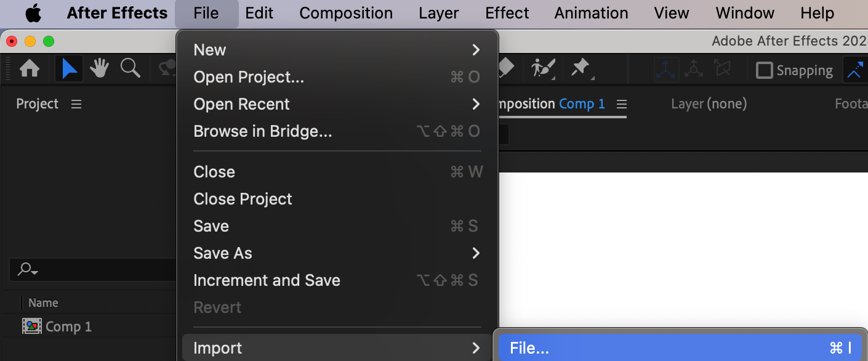Select the Roto Brush tool
Viewport: 868px width, 361px height.
[x=543, y=68]
